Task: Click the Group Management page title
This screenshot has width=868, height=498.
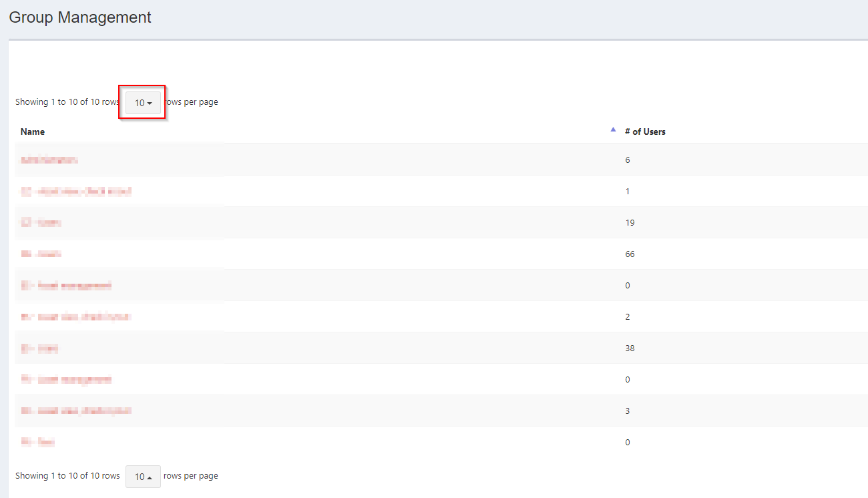Action: pyautogui.click(x=79, y=17)
